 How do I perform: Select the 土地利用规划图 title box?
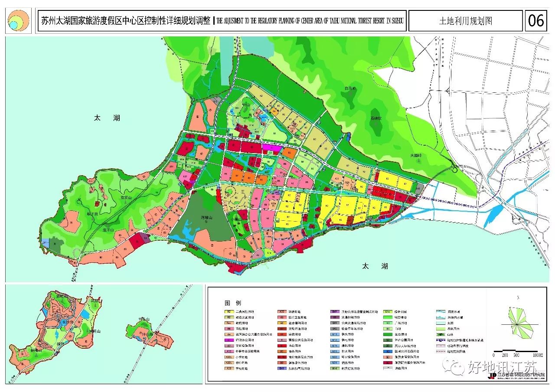466,21
